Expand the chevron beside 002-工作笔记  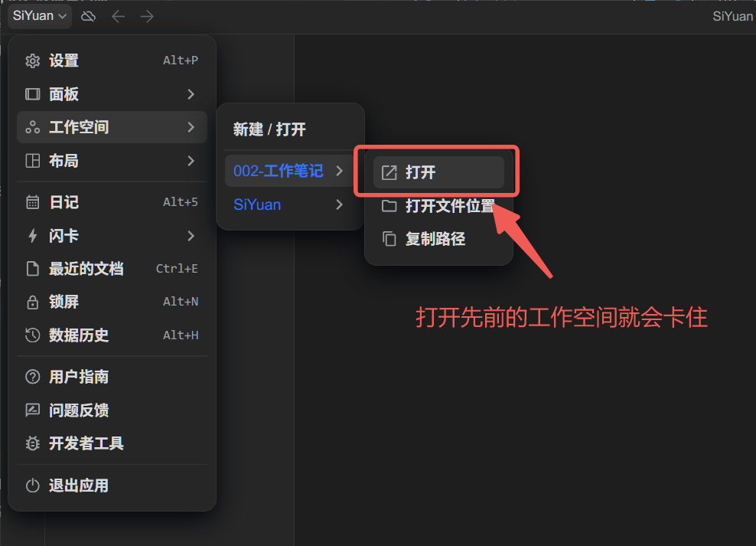click(340, 171)
